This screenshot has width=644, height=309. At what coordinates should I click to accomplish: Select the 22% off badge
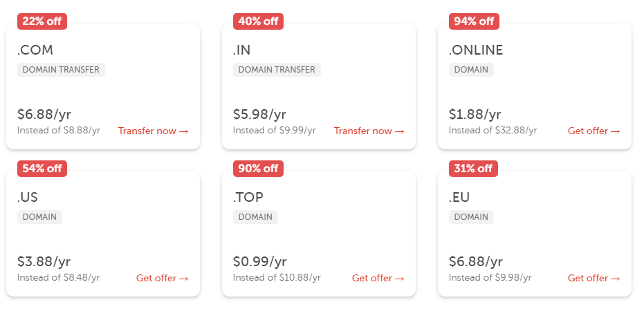tap(42, 21)
